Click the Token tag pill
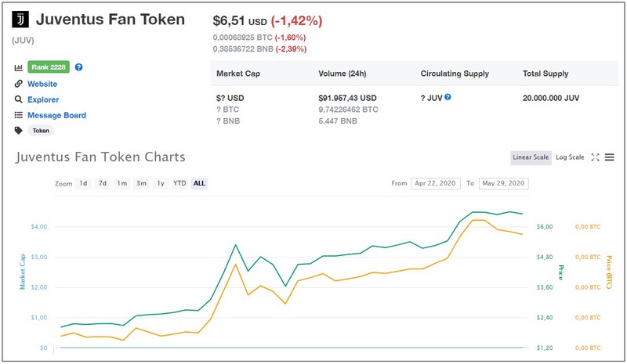This screenshot has height=364, width=627. [x=41, y=131]
